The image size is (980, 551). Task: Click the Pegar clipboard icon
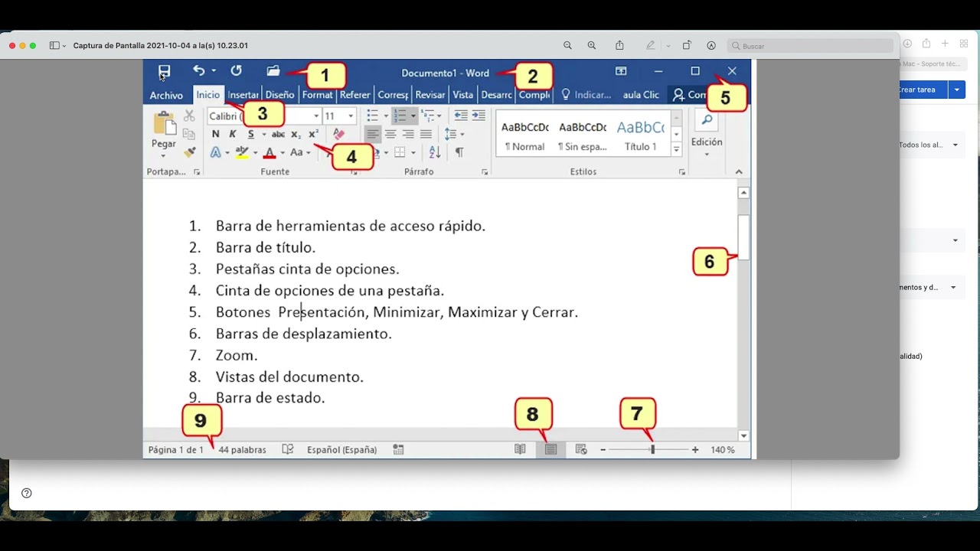click(x=164, y=123)
